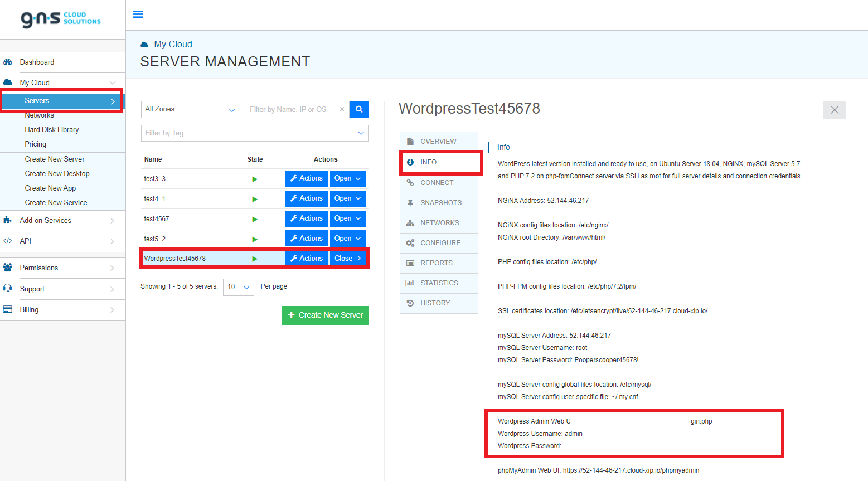Click Create New Service link
The height and width of the screenshot is (481, 868).
coord(56,202)
